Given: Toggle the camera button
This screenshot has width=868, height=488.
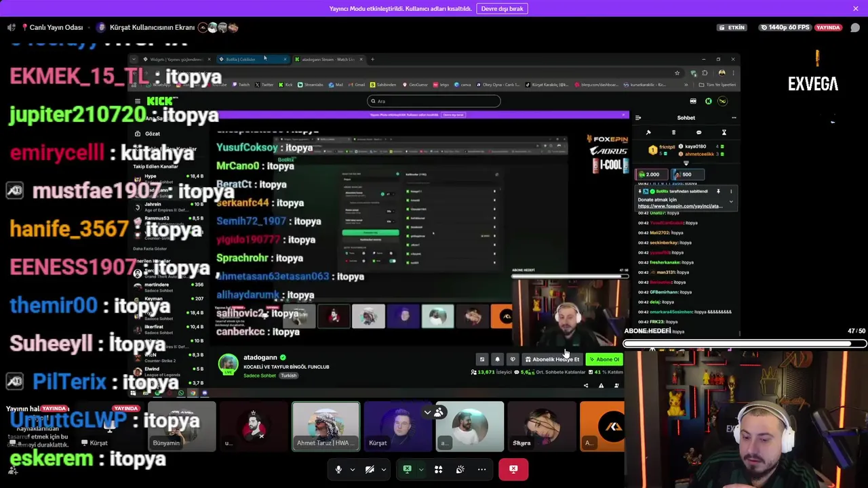Looking at the screenshot, I should point(370,469).
